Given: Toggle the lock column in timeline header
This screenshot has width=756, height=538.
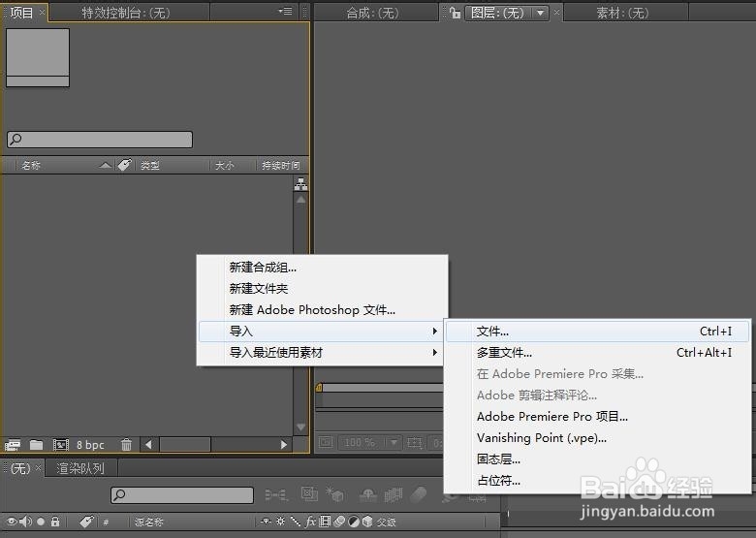Looking at the screenshot, I should pyautogui.click(x=55, y=522).
